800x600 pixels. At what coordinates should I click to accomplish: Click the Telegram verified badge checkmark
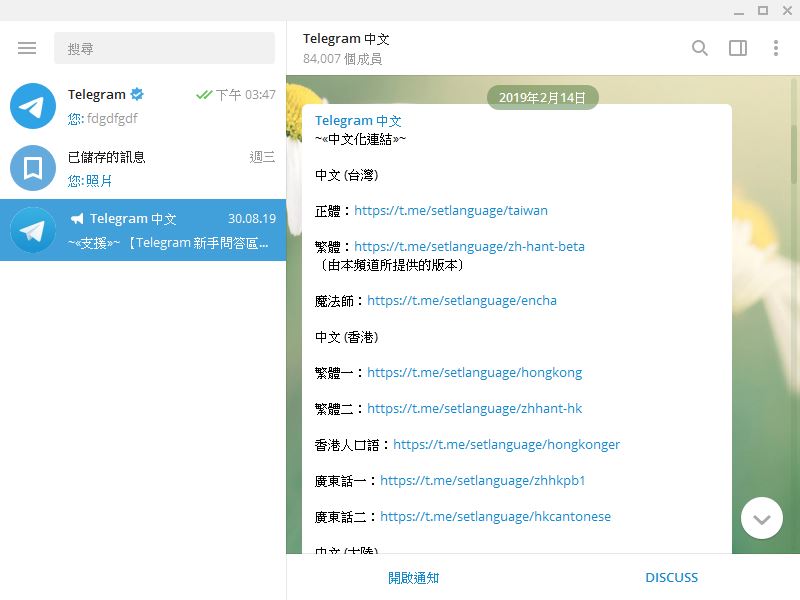[x=136, y=95]
